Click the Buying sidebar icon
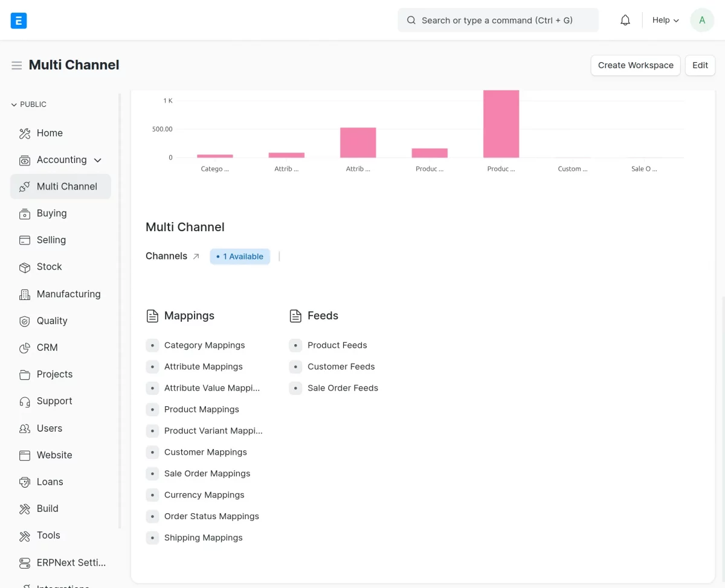Screen dimensions: 725x588 click(x=25, y=214)
